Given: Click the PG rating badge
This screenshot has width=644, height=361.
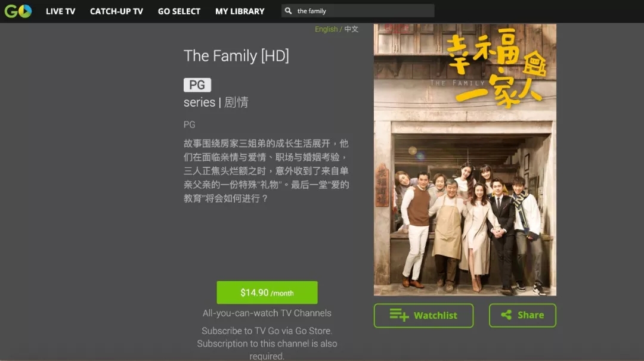Looking at the screenshot, I should click(197, 85).
